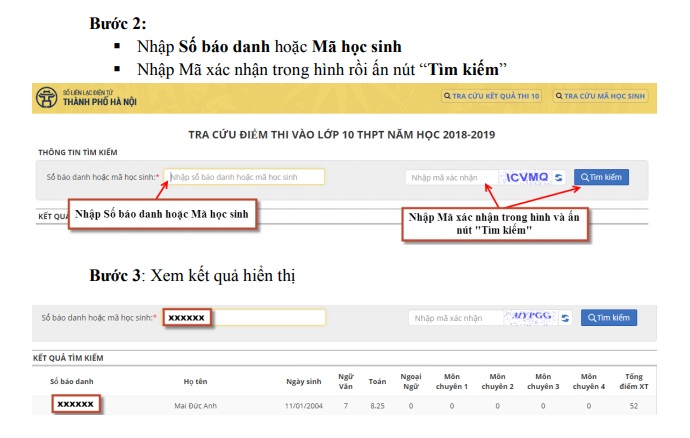This screenshot has width=690, height=438.
Task: Click the upper Nhập mã xác nhận field
Action: click(x=451, y=177)
